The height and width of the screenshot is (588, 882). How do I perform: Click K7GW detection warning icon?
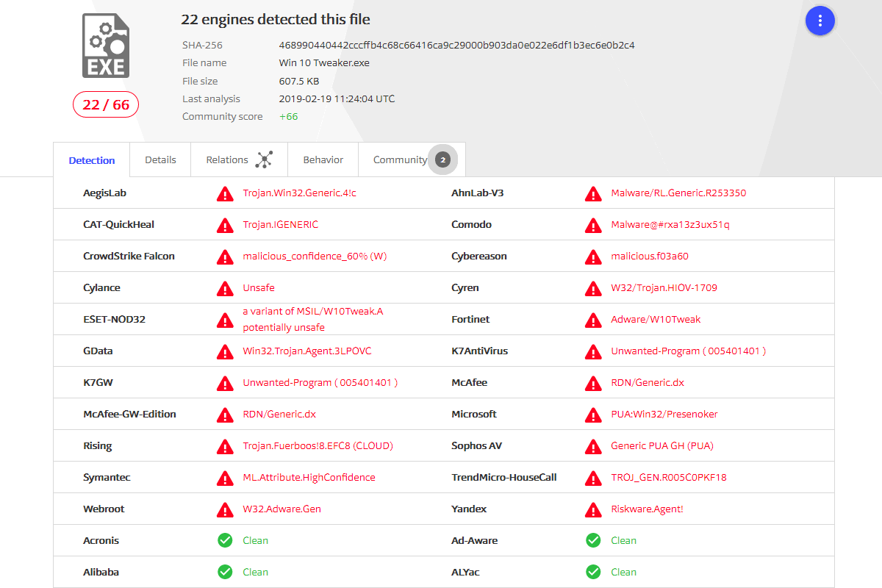click(x=225, y=383)
